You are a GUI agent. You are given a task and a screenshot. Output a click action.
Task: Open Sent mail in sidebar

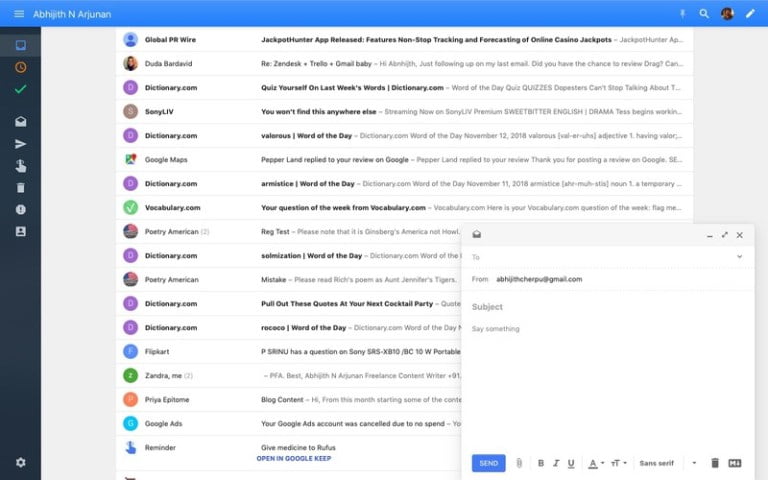click(x=21, y=143)
